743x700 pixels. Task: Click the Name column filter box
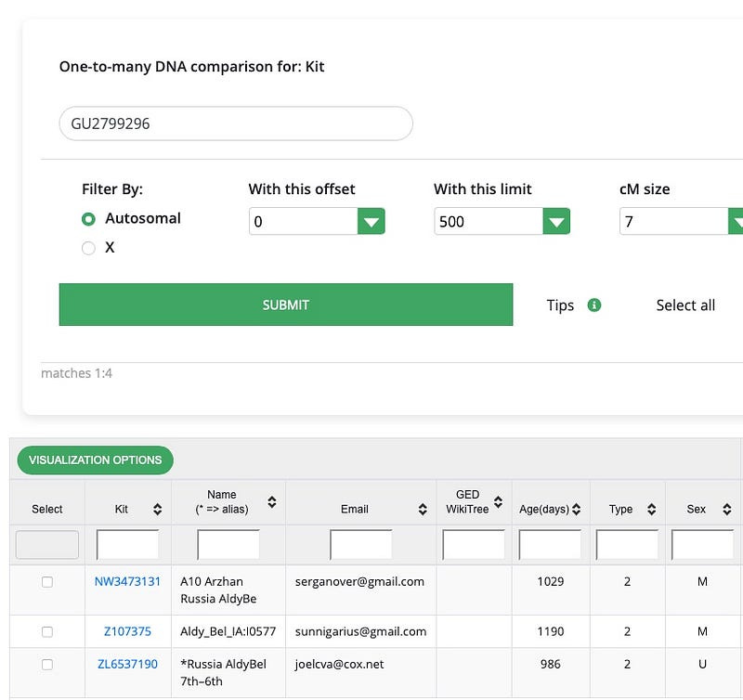click(x=228, y=545)
